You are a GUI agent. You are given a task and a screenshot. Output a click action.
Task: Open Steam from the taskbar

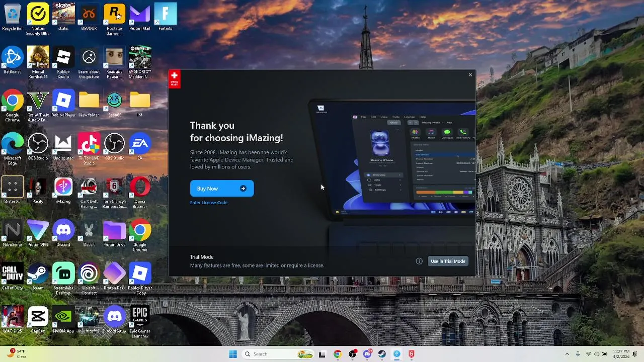tap(382, 354)
